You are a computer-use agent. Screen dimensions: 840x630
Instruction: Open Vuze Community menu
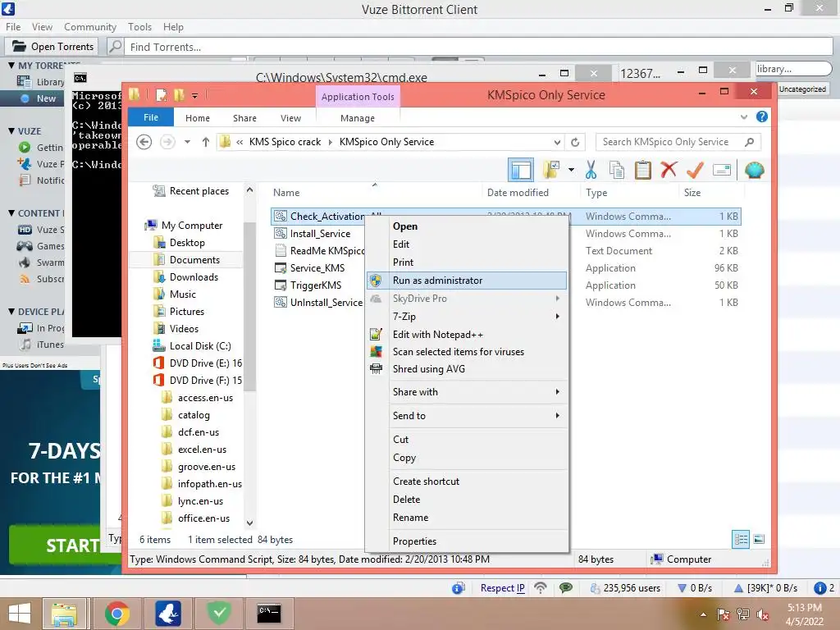pos(90,27)
